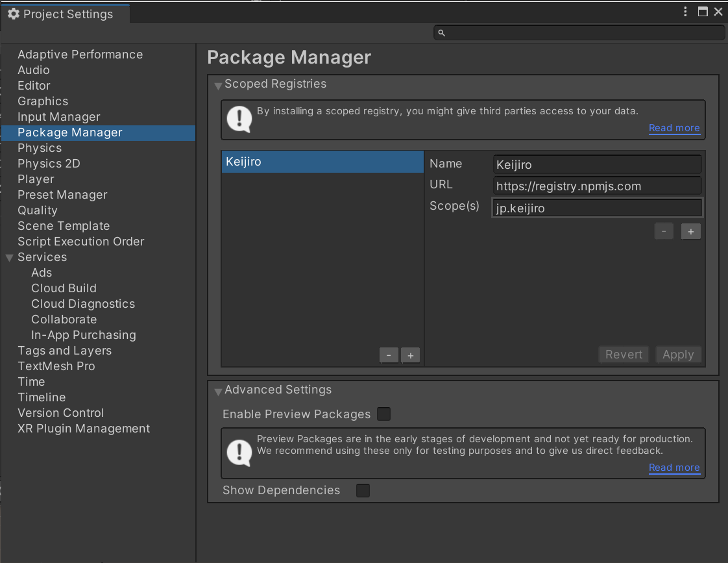728x563 pixels.
Task: Click the Project Settings gear icon
Action: click(x=13, y=14)
